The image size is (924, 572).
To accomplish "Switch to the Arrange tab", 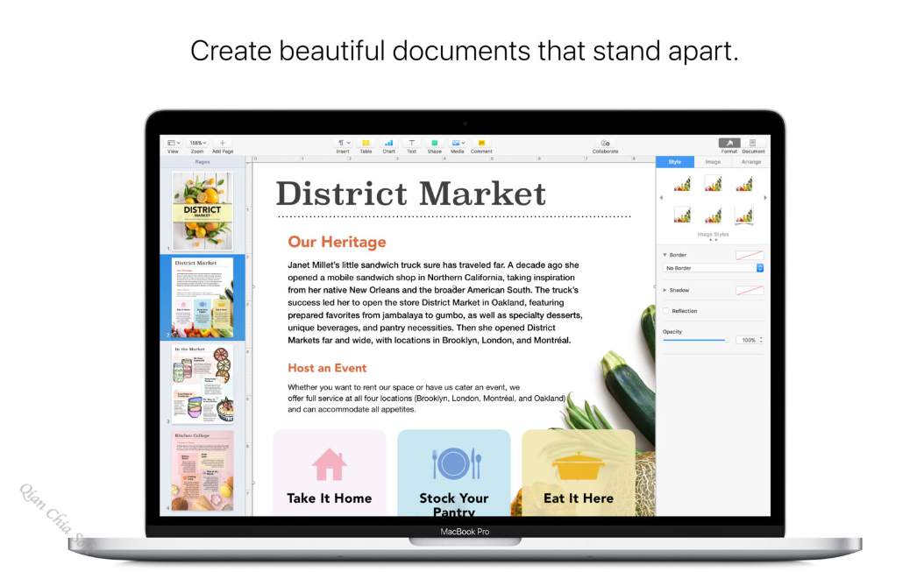I will tap(751, 161).
